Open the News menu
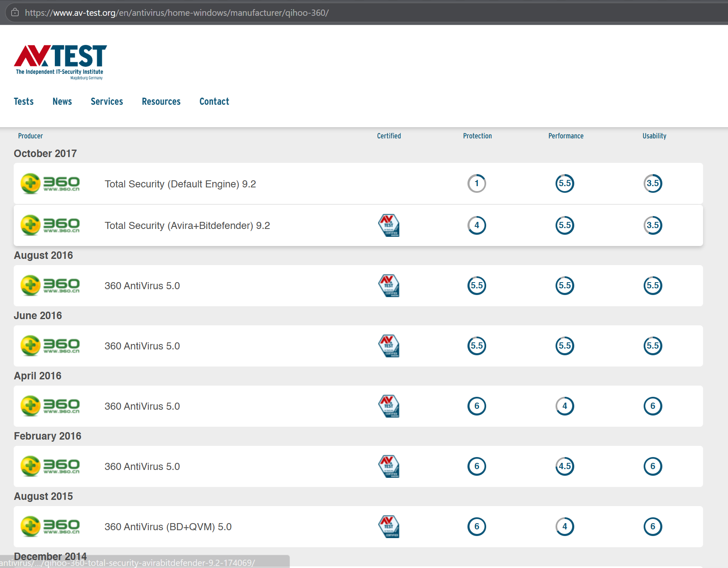 (x=62, y=101)
